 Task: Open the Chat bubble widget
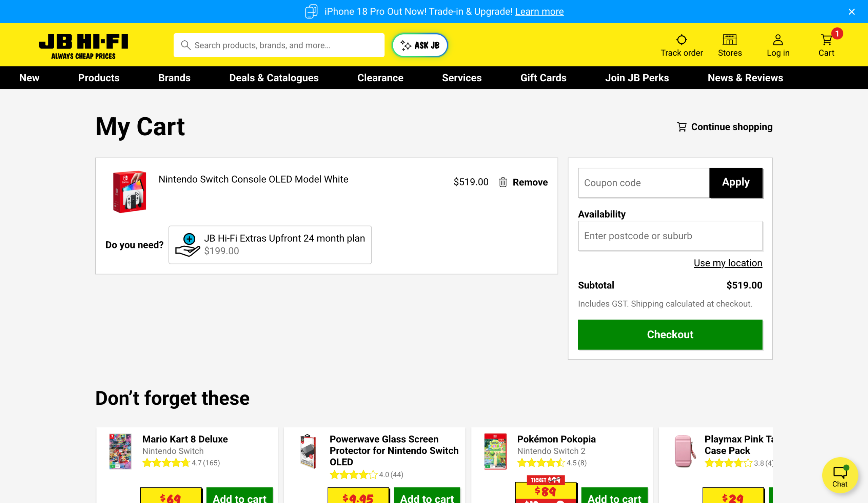click(x=840, y=475)
